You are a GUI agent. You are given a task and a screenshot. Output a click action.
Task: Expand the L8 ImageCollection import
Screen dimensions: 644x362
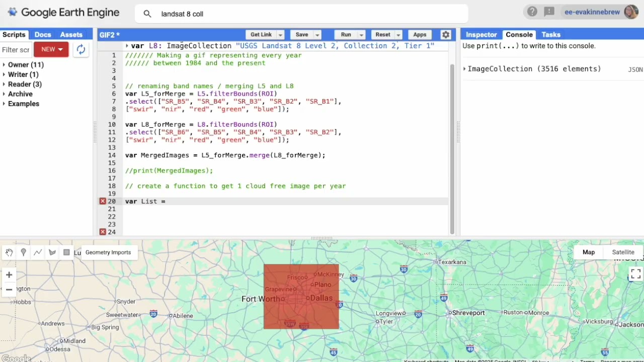pos(127,46)
